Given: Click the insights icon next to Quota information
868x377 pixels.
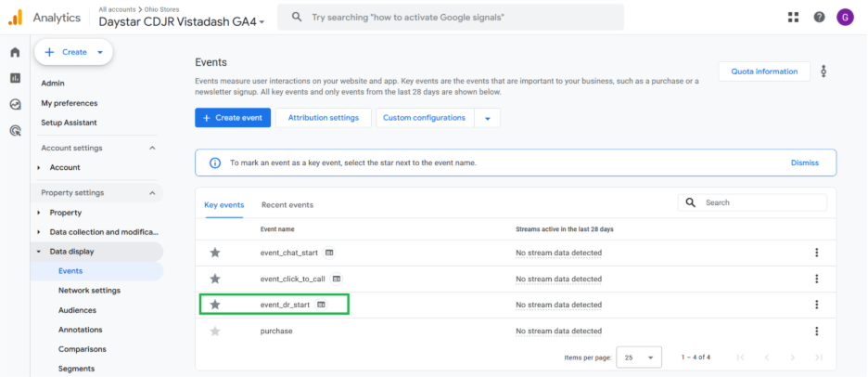Looking at the screenshot, I should [x=823, y=71].
